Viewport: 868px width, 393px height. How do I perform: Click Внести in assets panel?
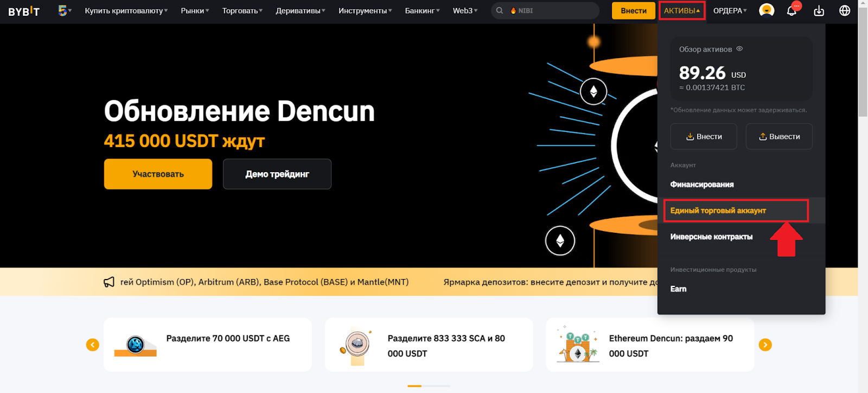[704, 136]
